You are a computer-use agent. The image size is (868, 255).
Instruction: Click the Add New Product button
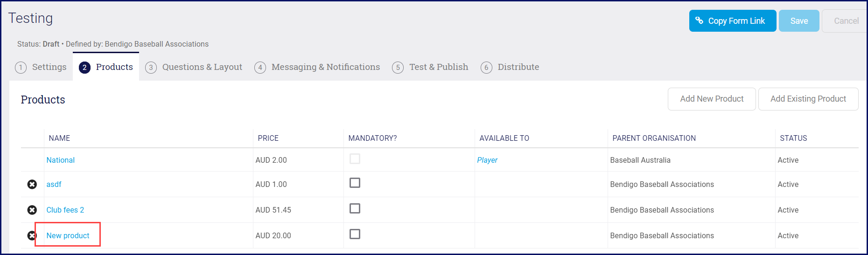[711, 99]
